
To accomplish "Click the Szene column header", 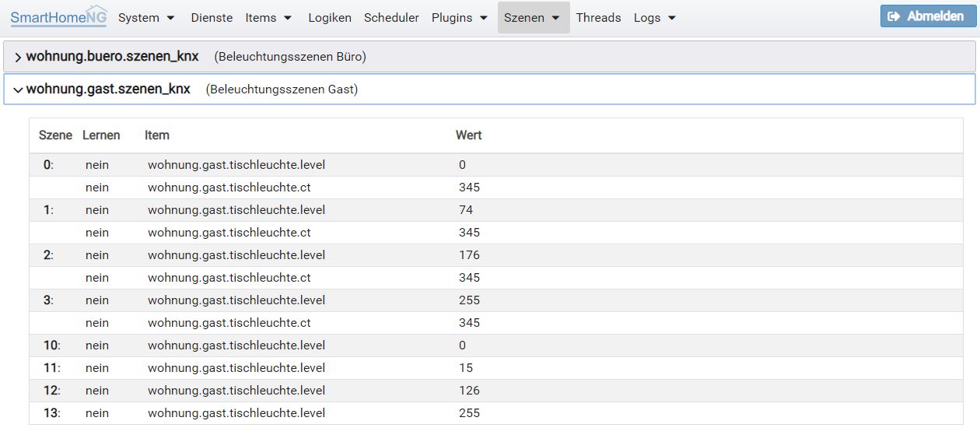I will (x=55, y=135).
